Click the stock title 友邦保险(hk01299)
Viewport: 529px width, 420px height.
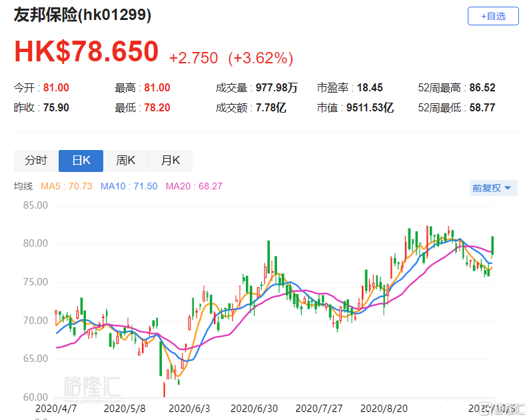coord(83,15)
